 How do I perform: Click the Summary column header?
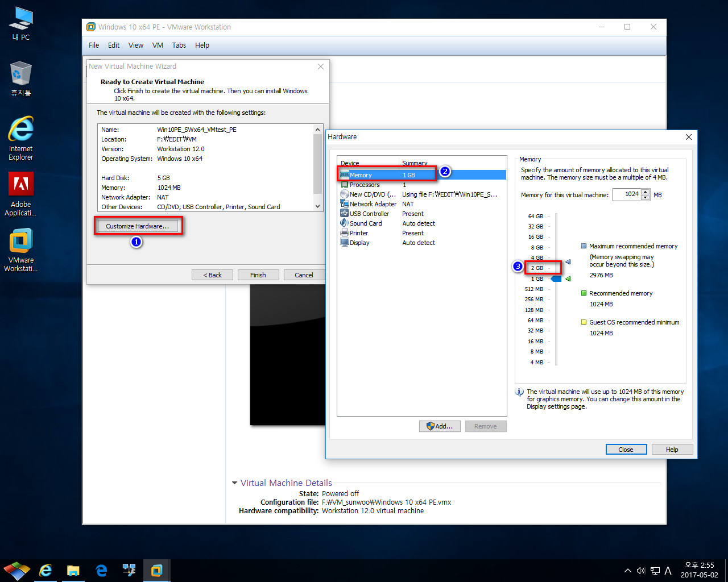[453, 163]
